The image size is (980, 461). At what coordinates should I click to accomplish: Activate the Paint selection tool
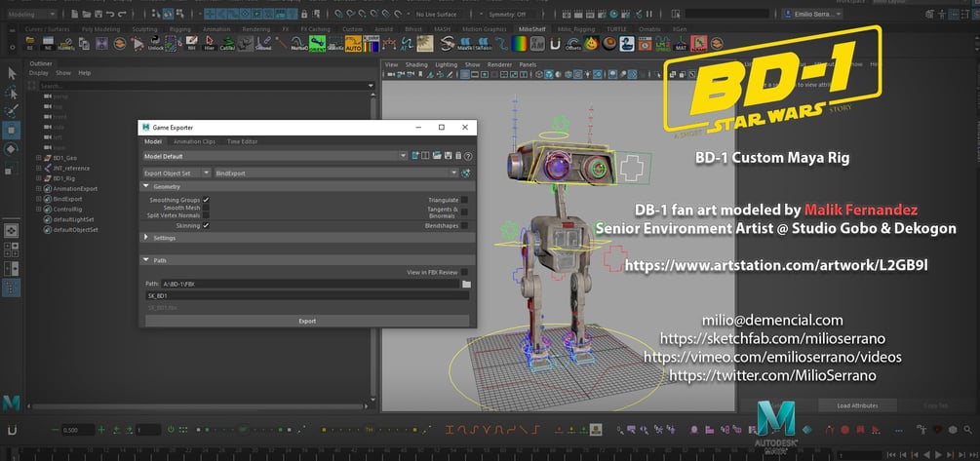coord(12,111)
